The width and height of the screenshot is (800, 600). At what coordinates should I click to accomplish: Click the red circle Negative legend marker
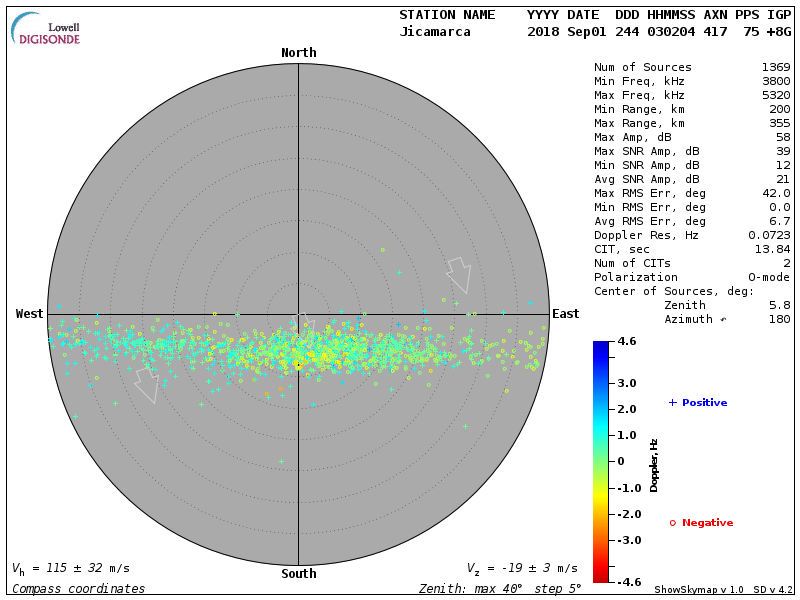[672, 523]
